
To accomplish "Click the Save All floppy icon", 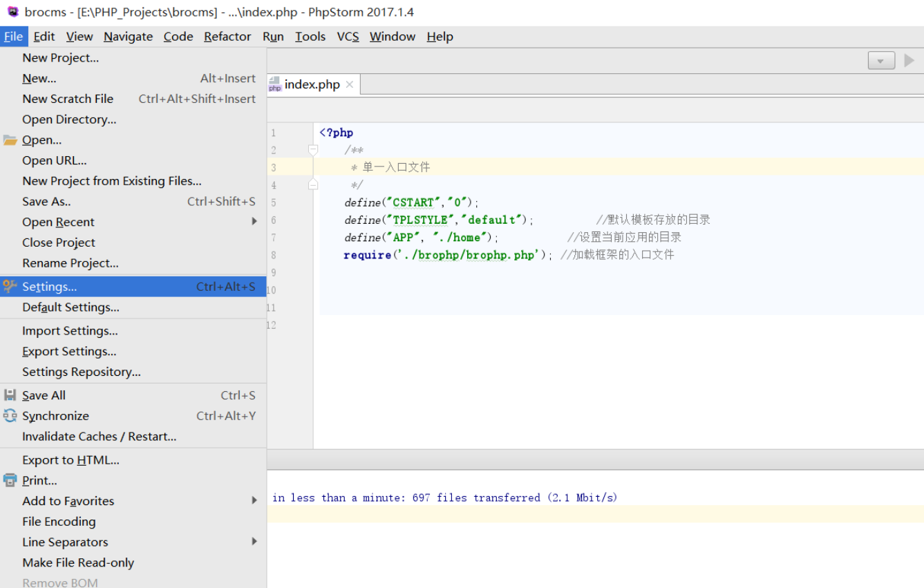I will point(10,395).
